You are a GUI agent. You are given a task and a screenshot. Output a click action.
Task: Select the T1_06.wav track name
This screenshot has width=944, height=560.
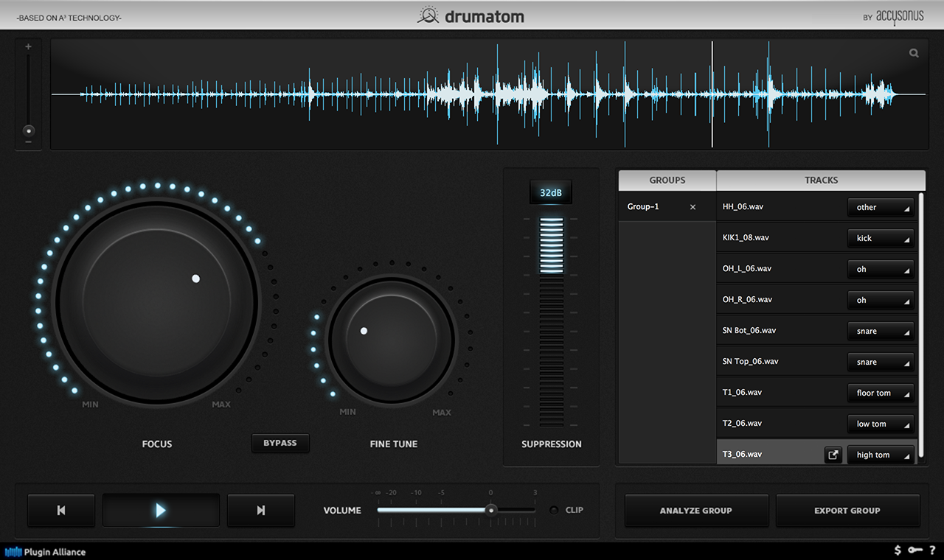(742, 393)
